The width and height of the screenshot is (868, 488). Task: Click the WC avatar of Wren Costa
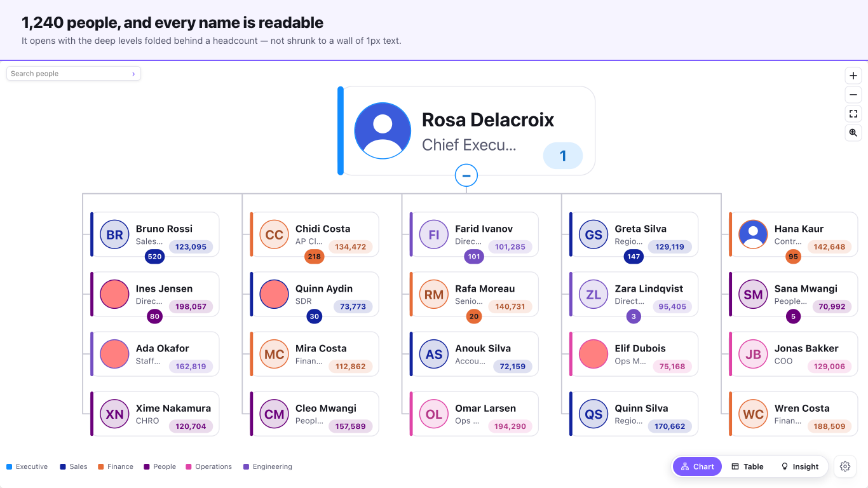pyautogui.click(x=753, y=414)
